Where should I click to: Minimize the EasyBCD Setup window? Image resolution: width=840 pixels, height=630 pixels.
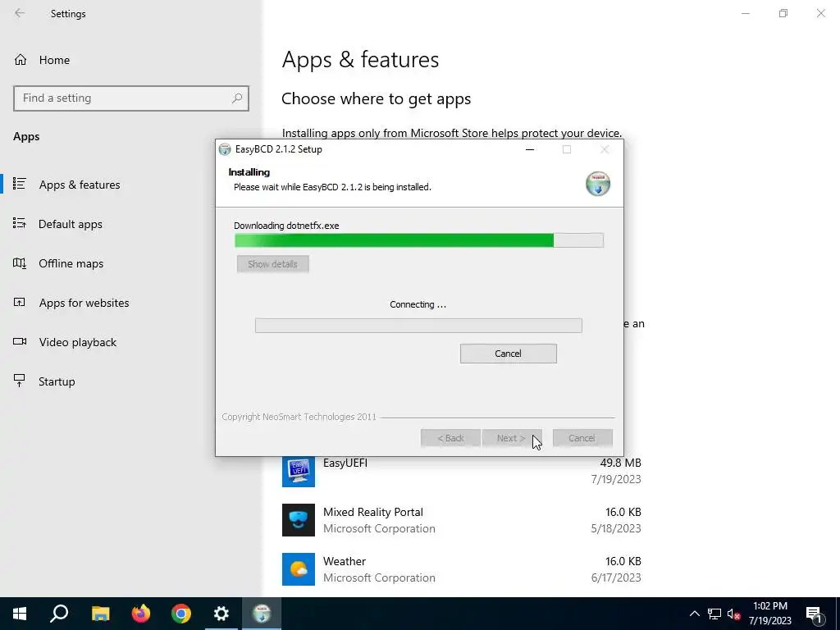530,149
